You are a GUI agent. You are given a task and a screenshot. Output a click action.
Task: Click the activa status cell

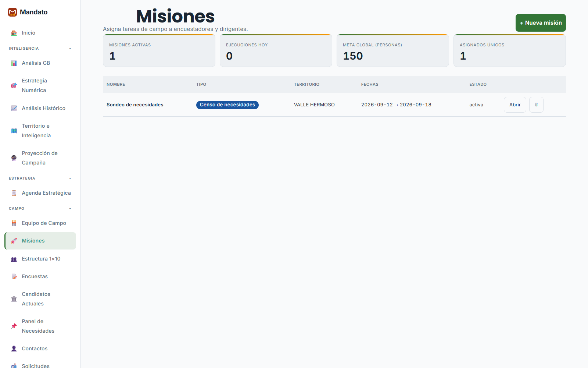tap(476, 105)
